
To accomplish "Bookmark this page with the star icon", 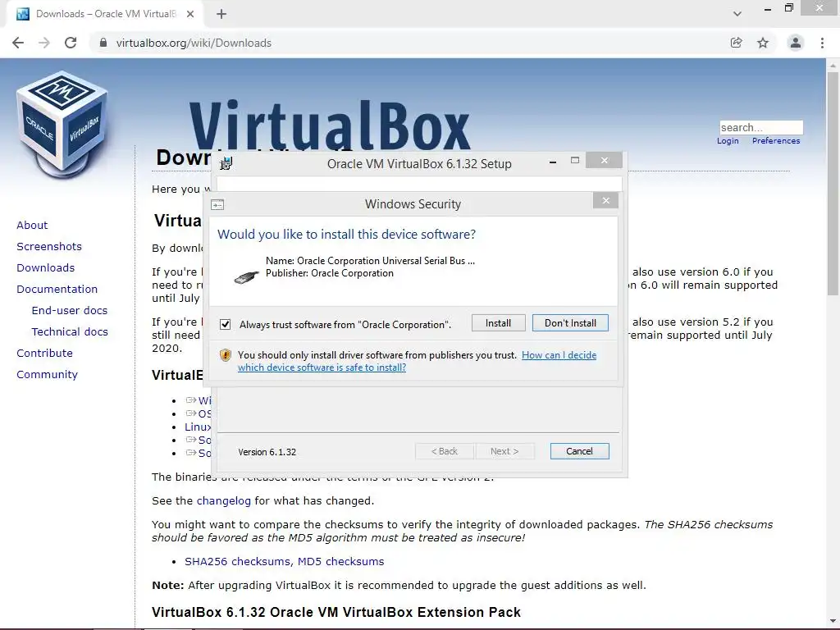I will [x=763, y=43].
